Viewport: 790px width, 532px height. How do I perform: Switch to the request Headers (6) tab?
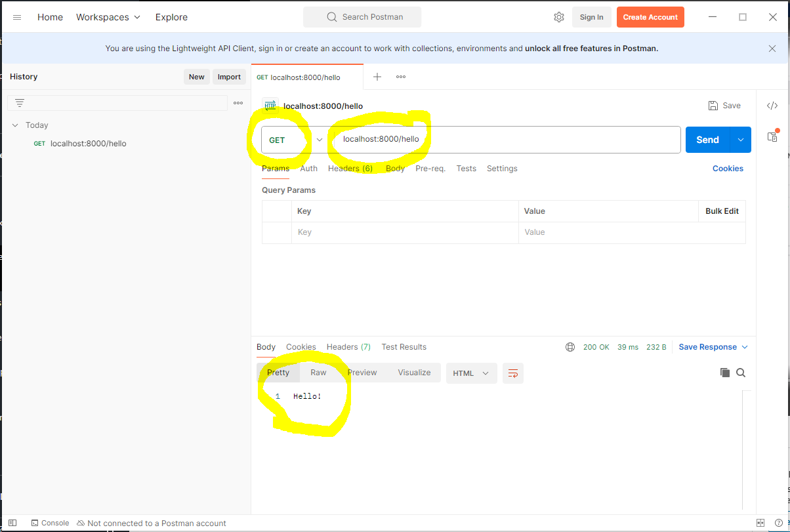click(x=350, y=169)
